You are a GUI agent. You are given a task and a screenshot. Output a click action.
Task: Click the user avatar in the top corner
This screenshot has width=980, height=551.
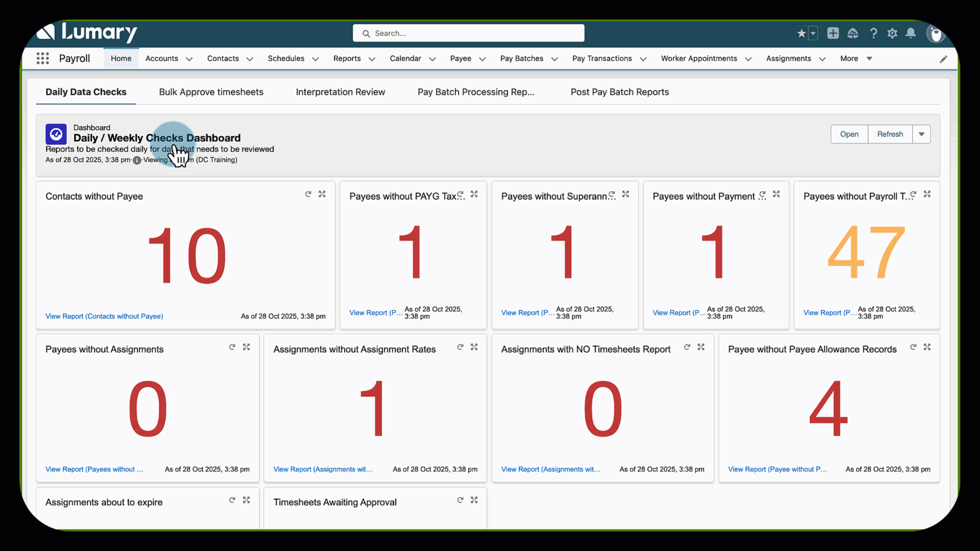(x=936, y=34)
